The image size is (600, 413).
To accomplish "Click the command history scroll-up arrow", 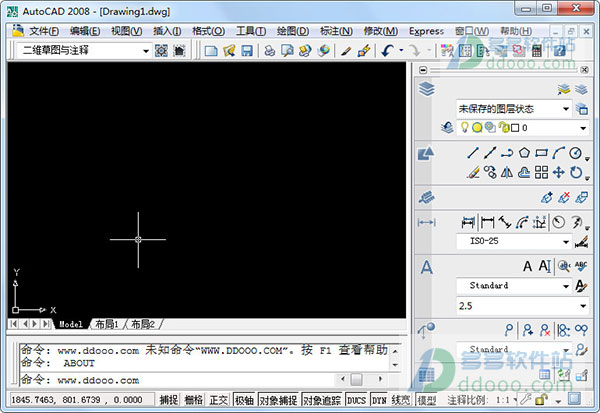I will pos(395,351).
